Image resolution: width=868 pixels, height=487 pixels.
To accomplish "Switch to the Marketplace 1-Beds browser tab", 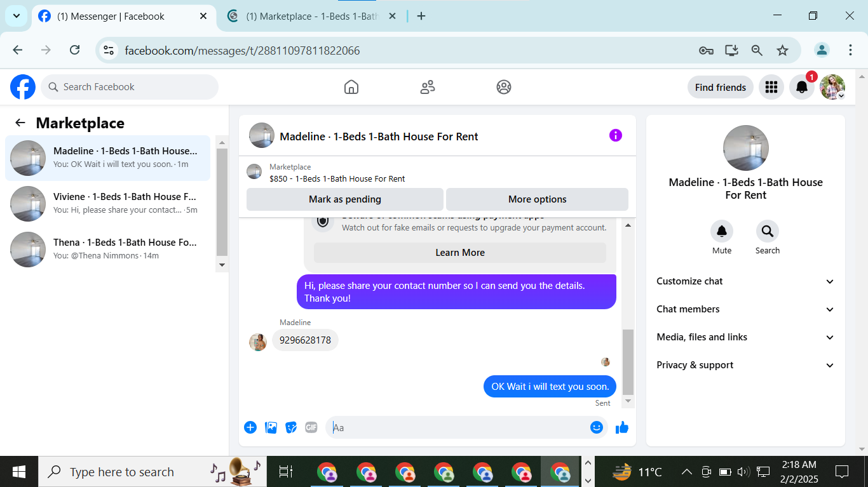I will tap(311, 17).
